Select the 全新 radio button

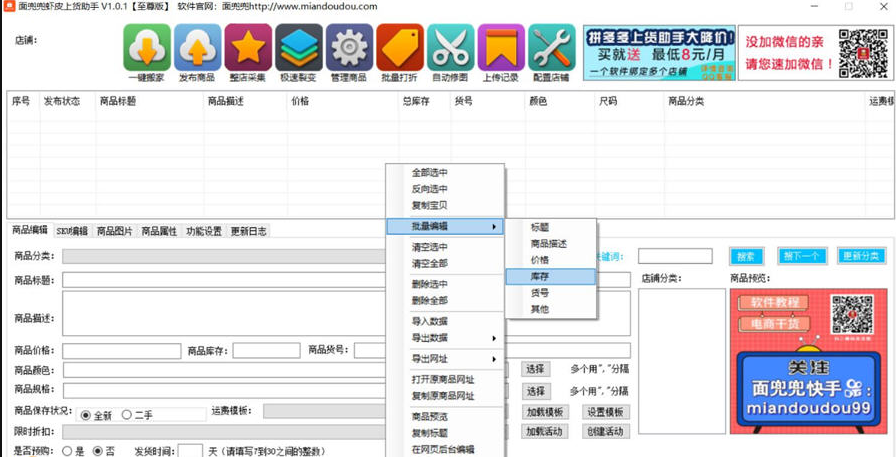86,415
